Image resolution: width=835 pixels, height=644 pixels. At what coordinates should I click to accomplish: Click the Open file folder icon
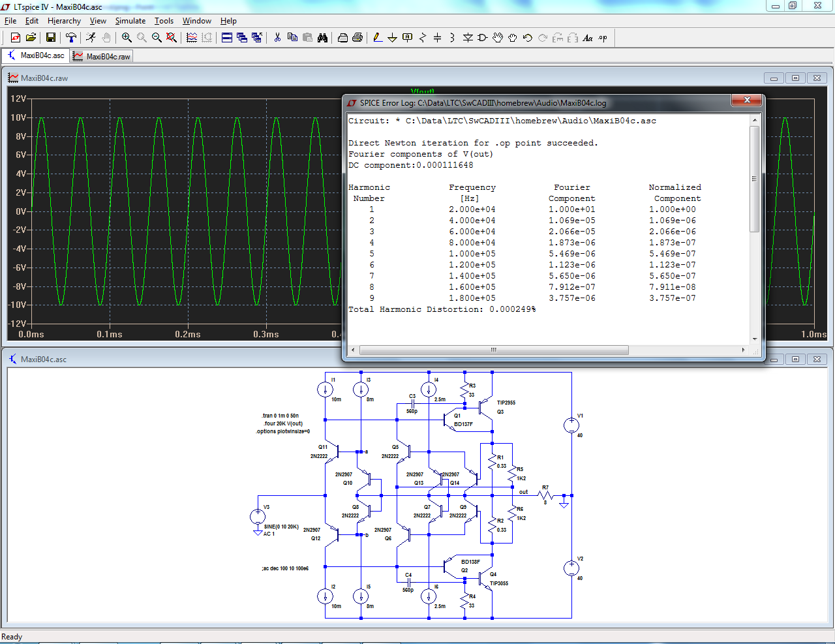coord(31,38)
